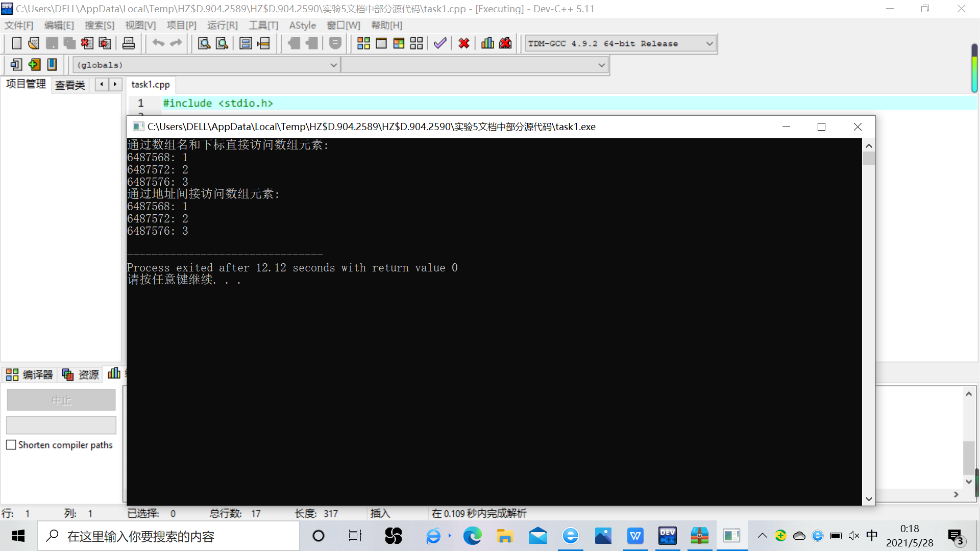Screen dimensions: 980x551
Task: Click the Undo arrow icon
Action: coord(158,43)
